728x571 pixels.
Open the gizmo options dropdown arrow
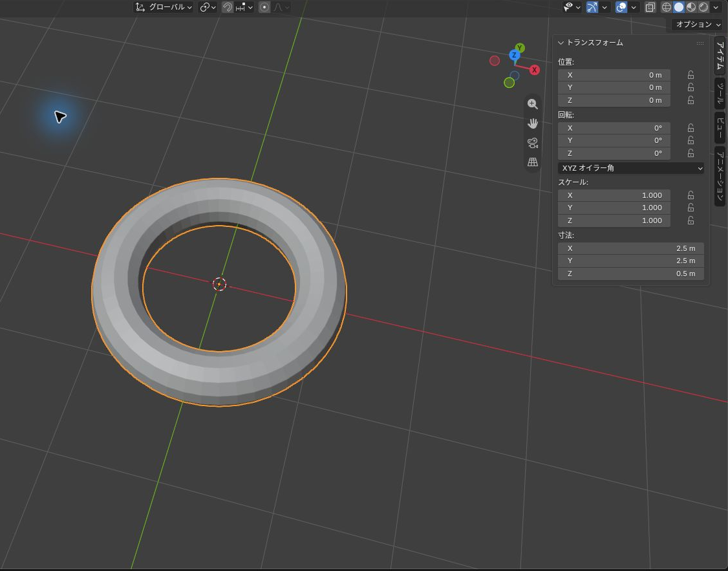[605, 7]
